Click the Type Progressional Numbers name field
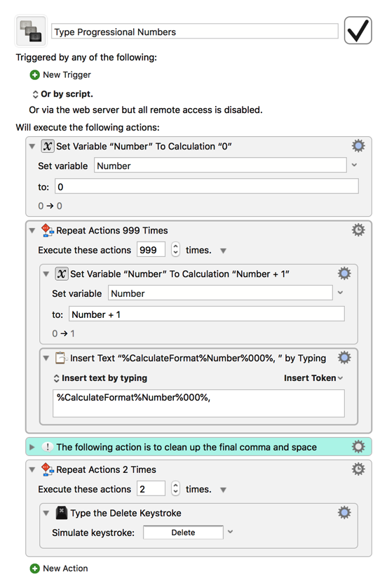This screenshot has width=387, height=588. (x=195, y=32)
